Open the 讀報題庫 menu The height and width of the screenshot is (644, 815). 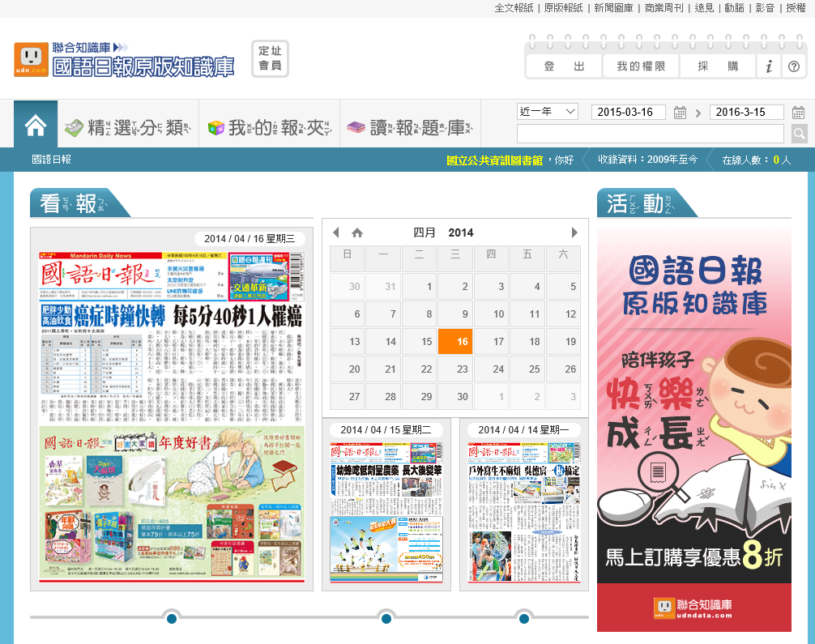410,127
